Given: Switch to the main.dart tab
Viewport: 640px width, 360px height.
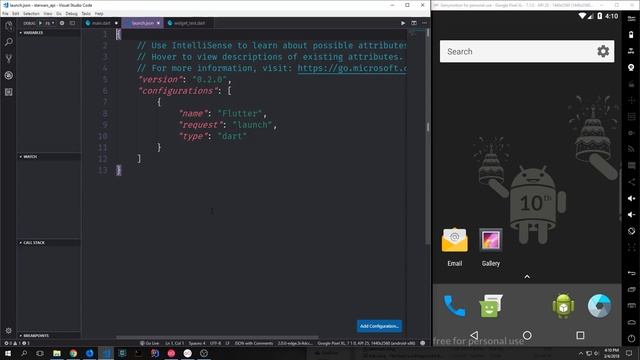Looking at the screenshot, I should coord(101,23).
